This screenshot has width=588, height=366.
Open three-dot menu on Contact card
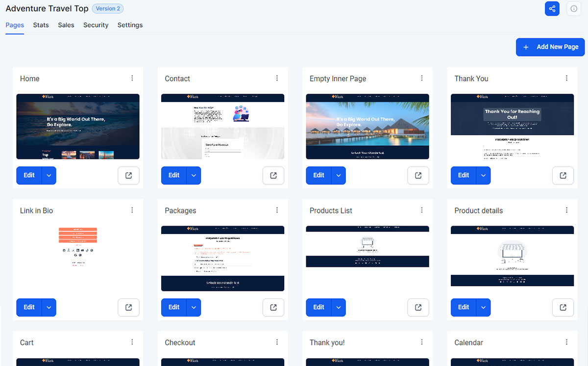[x=277, y=78]
